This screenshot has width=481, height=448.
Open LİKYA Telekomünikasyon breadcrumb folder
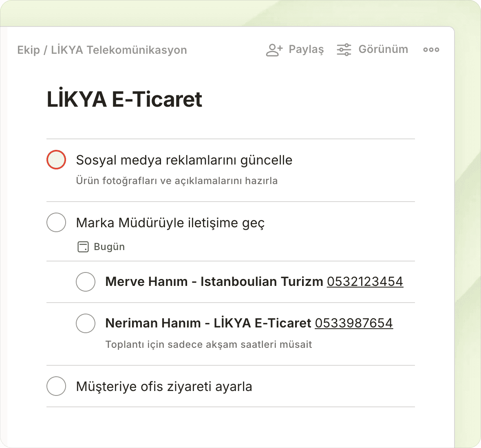click(x=119, y=50)
